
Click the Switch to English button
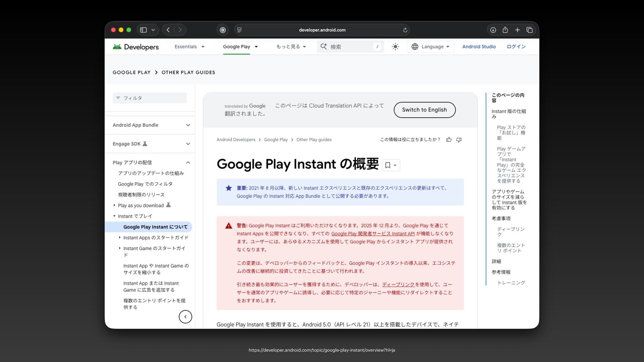pyautogui.click(x=425, y=110)
